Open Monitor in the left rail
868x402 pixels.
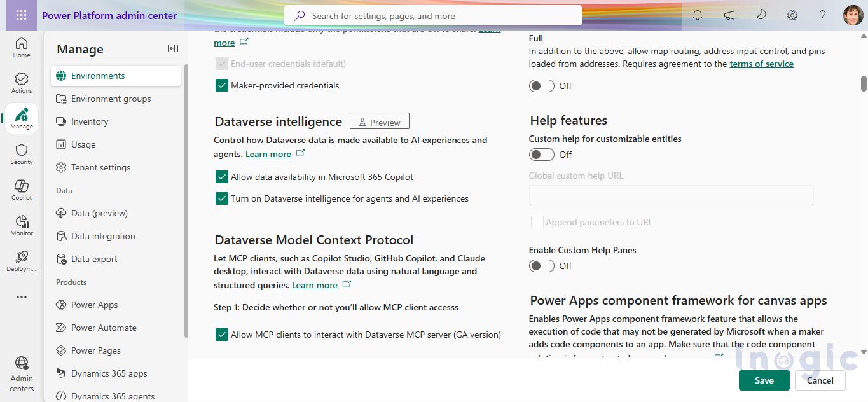[22, 225]
